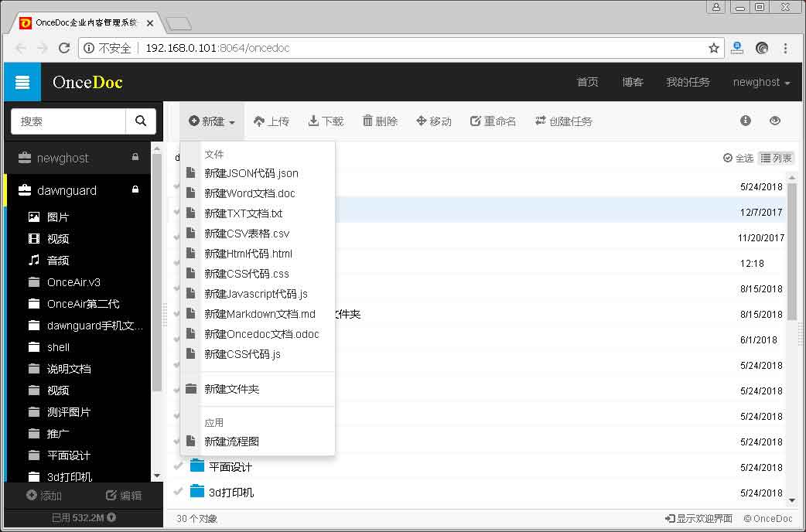The width and height of the screenshot is (806, 532).
Task: Collapse the 新建 dropdown button
Action: [212, 121]
